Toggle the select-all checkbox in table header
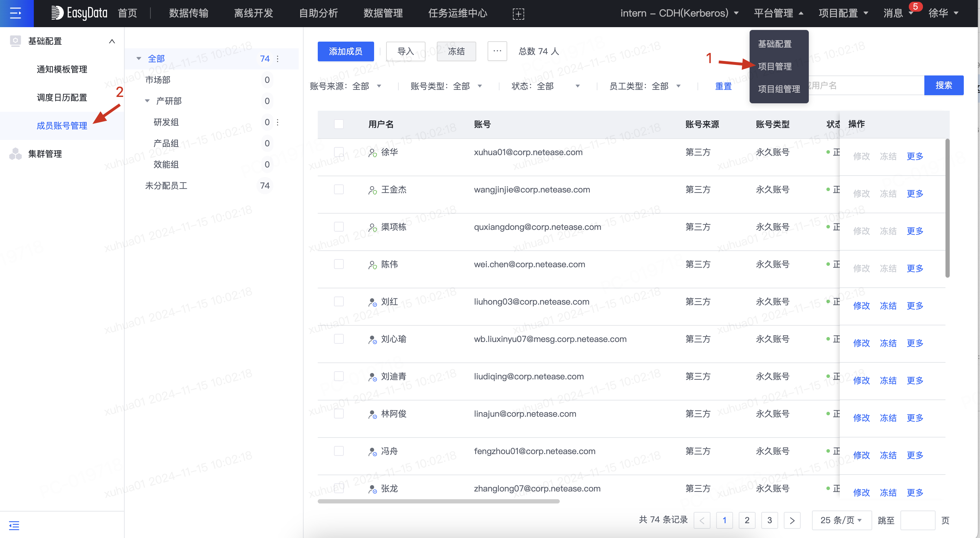 coord(339,124)
